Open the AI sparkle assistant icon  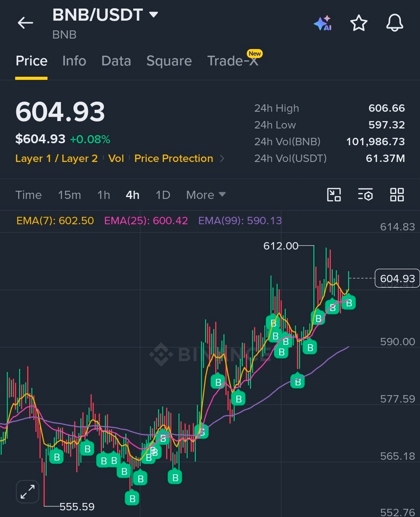(323, 23)
